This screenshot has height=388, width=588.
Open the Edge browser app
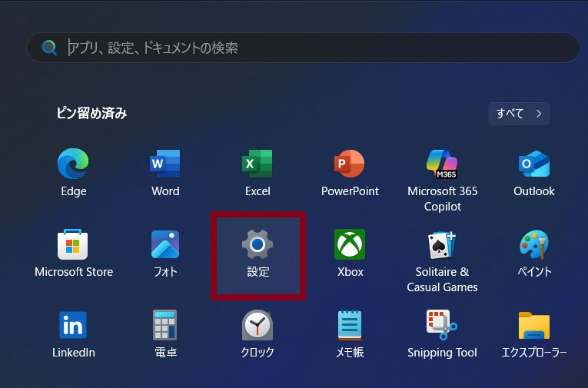click(74, 164)
